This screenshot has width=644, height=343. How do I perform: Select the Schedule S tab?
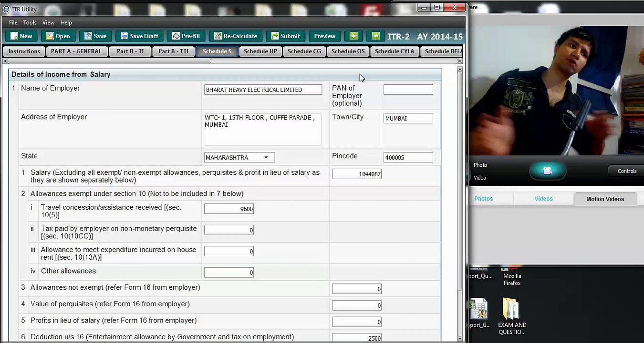pos(217,51)
